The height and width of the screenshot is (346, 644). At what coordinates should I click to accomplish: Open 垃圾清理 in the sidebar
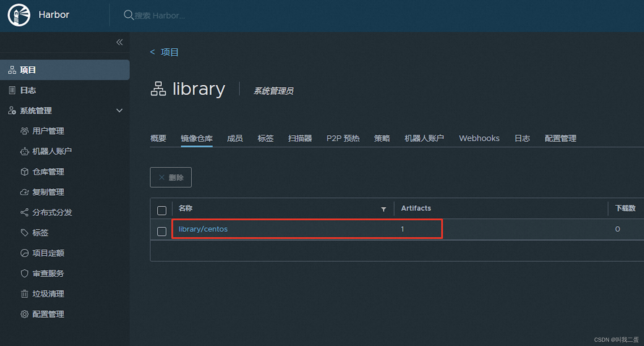coord(48,294)
